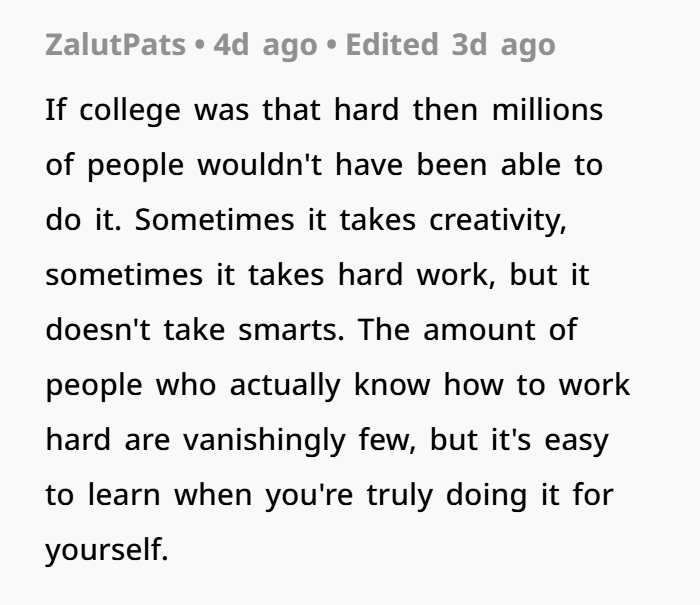Click the '4d ago' comment timestamp

click(x=265, y=45)
